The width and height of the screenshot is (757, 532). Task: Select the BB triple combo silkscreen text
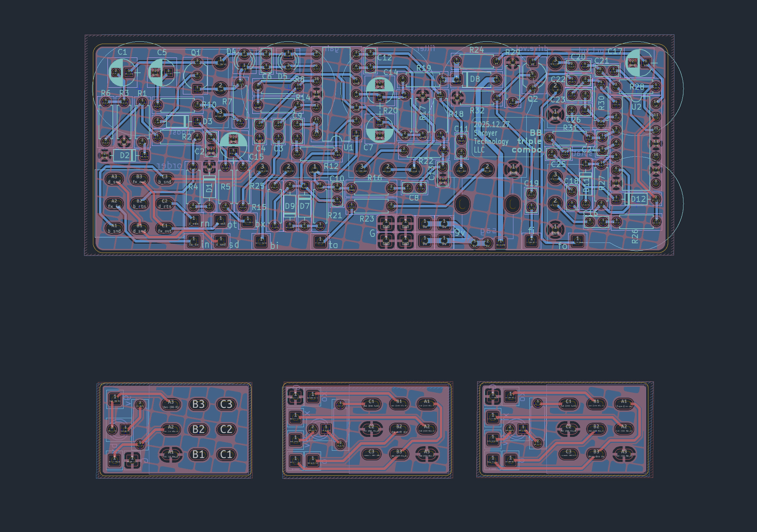(527, 141)
